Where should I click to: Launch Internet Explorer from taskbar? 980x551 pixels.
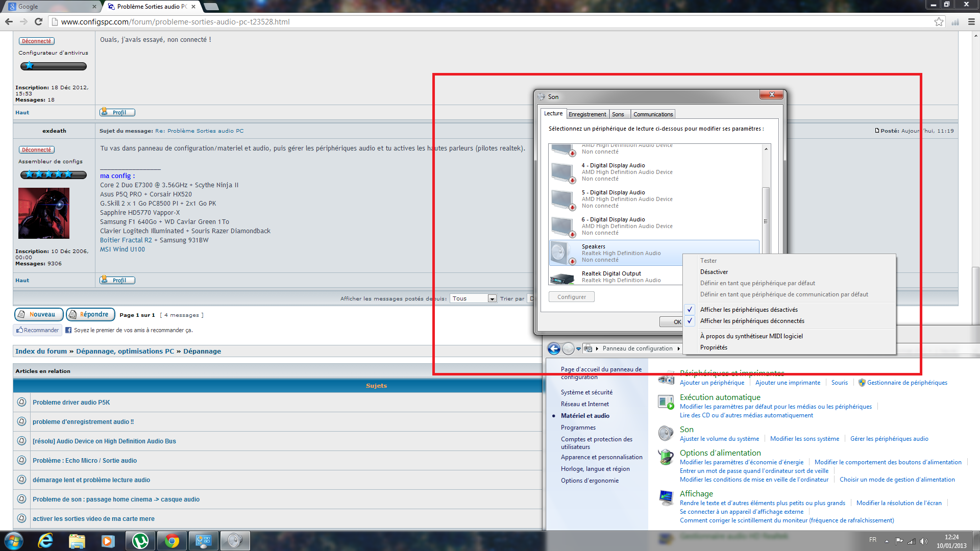tap(45, 541)
